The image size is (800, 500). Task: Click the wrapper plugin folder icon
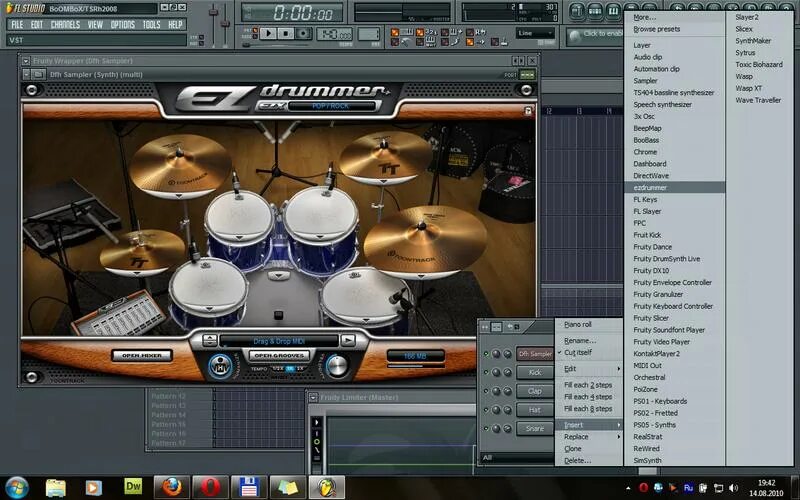38,74
